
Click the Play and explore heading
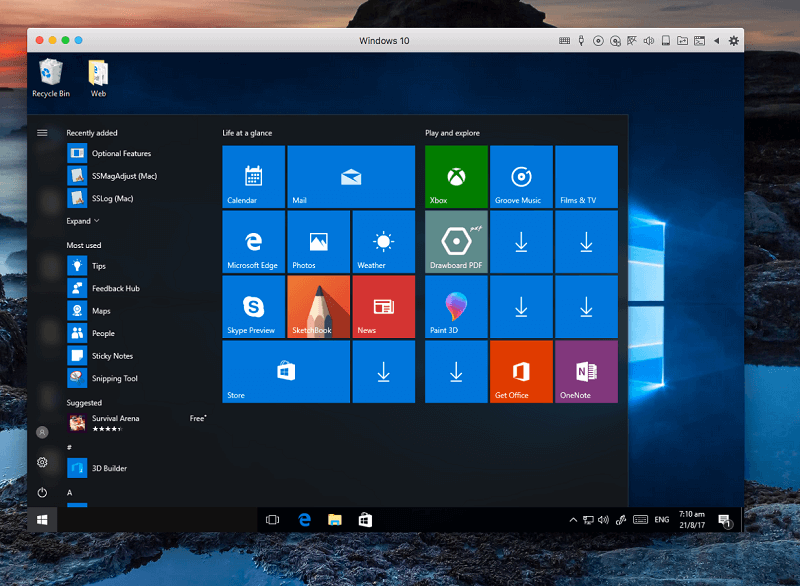453,133
